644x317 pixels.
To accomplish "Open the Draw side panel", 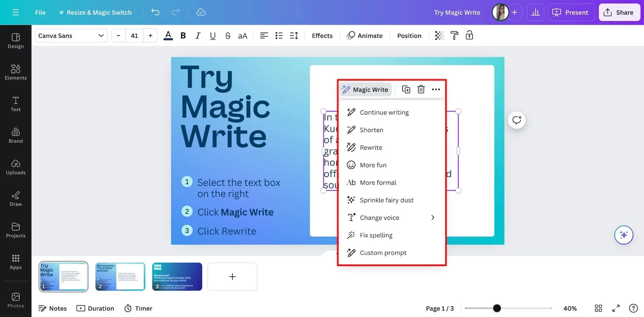I will point(16,199).
